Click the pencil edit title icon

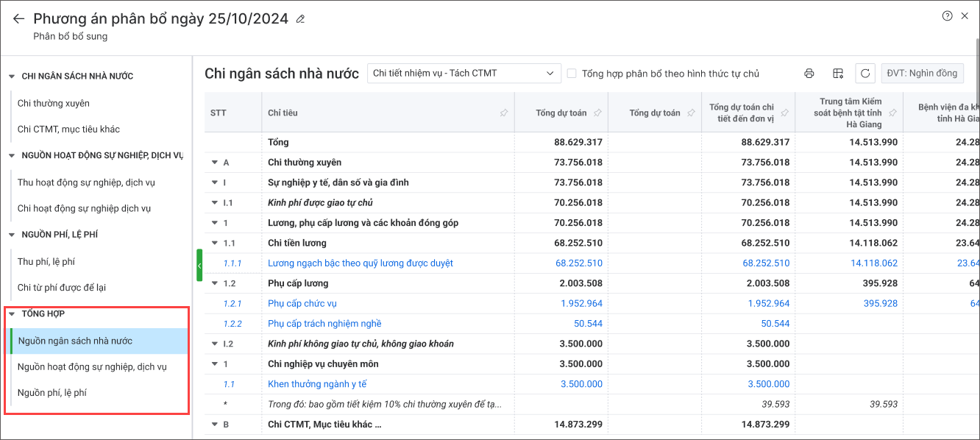300,19
